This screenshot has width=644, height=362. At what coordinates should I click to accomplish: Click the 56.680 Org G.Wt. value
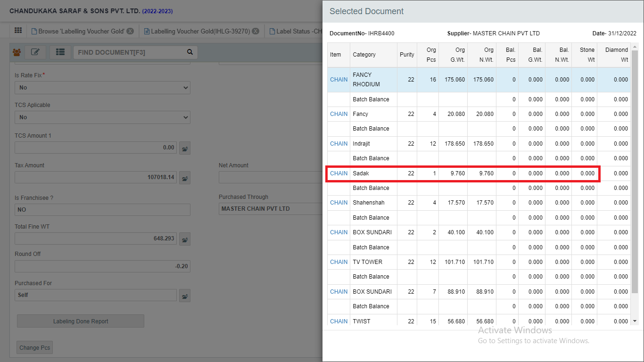point(456,321)
